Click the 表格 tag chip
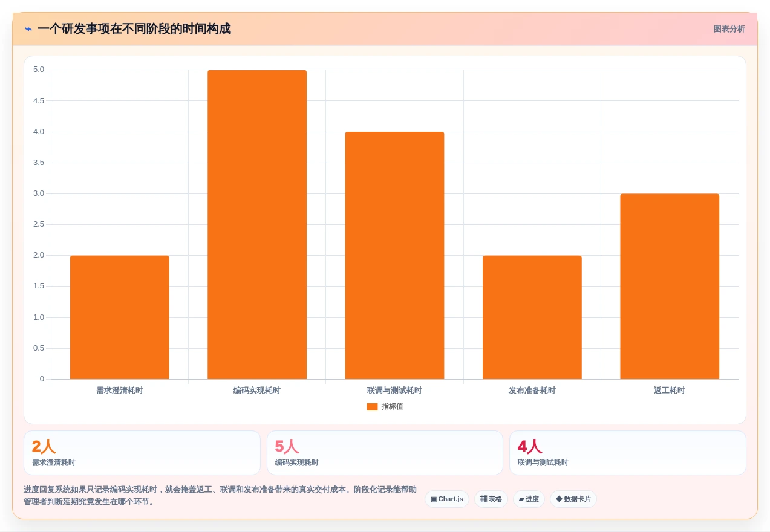This screenshot has width=770, height=532. 491,499
